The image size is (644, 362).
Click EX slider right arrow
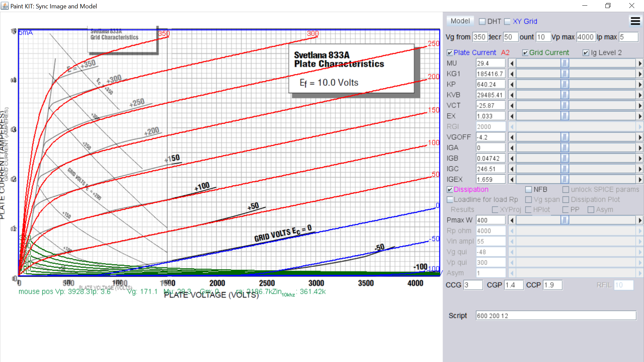(x=640, y=116)
